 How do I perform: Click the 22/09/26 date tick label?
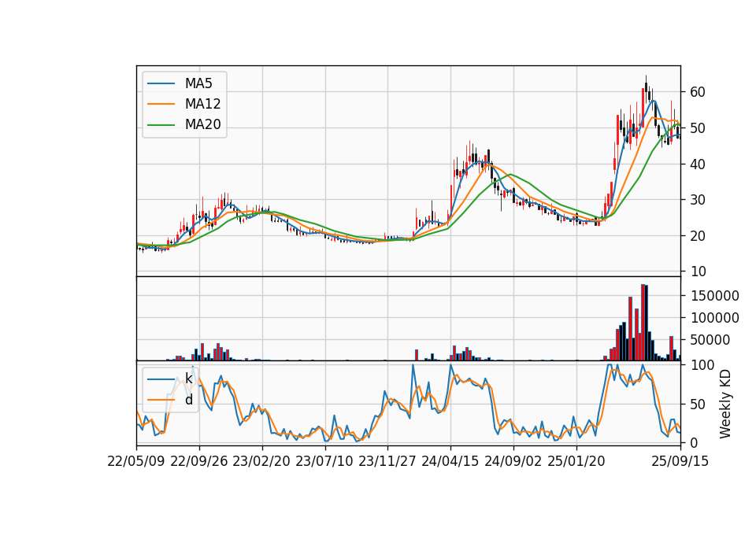pos(199,461)
